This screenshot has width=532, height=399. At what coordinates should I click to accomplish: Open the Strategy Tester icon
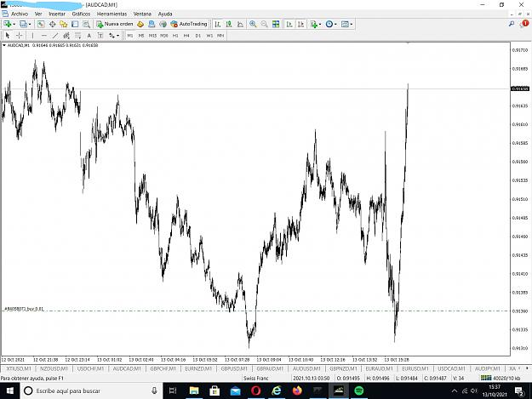(87, 24)
